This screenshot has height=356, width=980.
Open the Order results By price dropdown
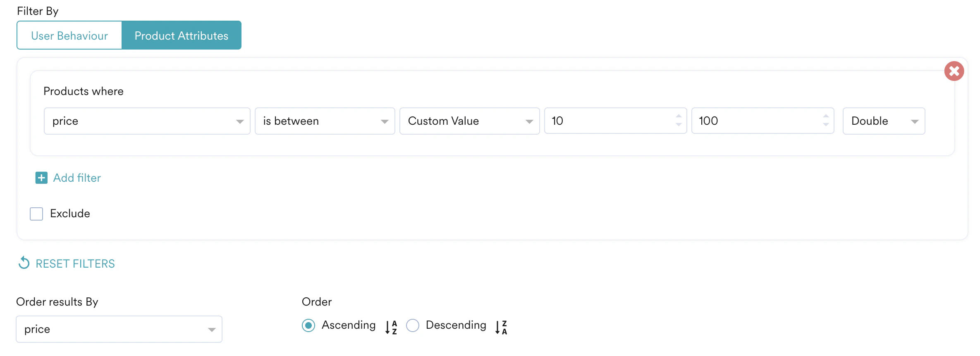[x=119, y=329]
